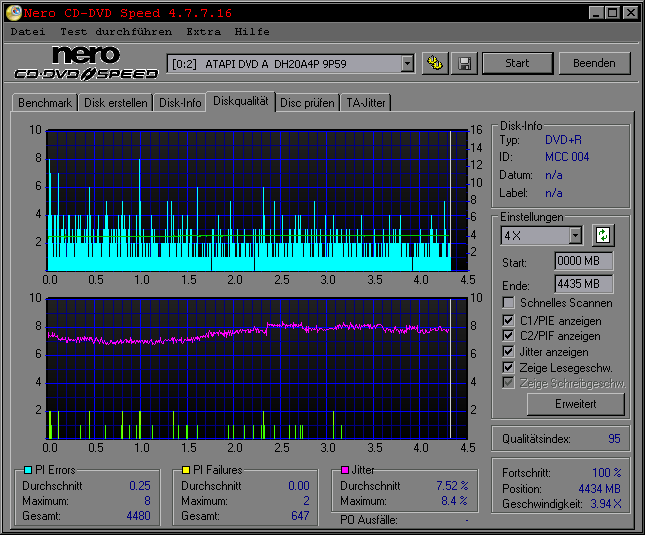Click the Start button

tap(517, 63)
